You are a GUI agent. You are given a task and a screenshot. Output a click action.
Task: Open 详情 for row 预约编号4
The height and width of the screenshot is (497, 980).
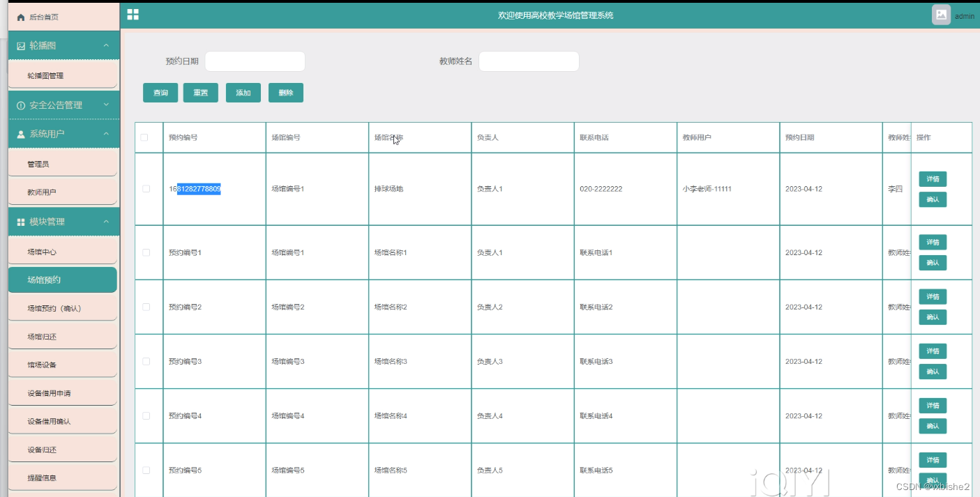point(933,406)
